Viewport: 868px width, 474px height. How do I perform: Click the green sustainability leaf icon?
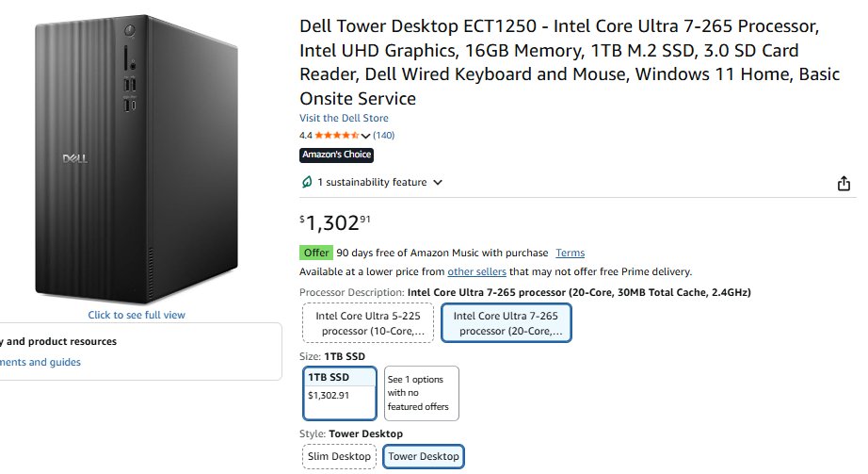click(x=306, y=182)
